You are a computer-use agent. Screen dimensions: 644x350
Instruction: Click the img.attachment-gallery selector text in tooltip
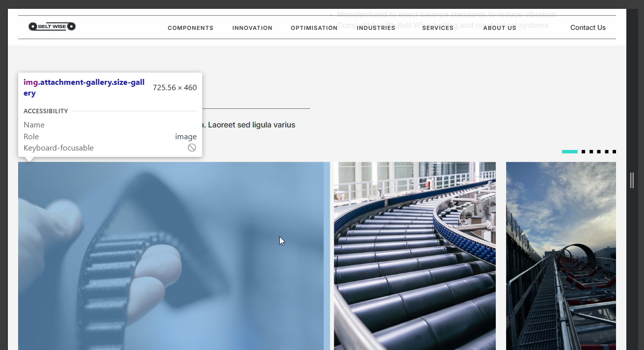click(84, 87)
